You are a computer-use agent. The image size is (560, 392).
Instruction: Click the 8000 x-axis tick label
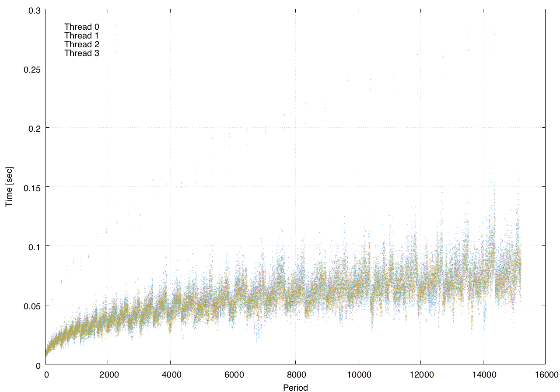pos(295,374)
